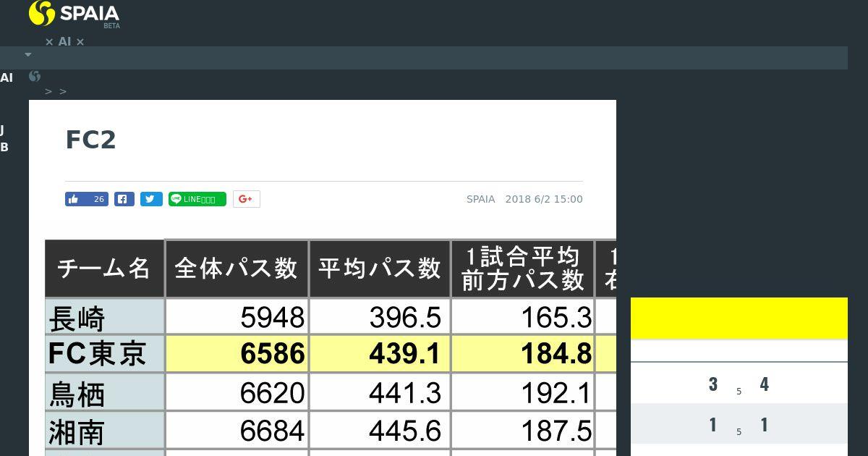
Task: Click the 長崎 team row cell
Action: click(x=104, y=317)
